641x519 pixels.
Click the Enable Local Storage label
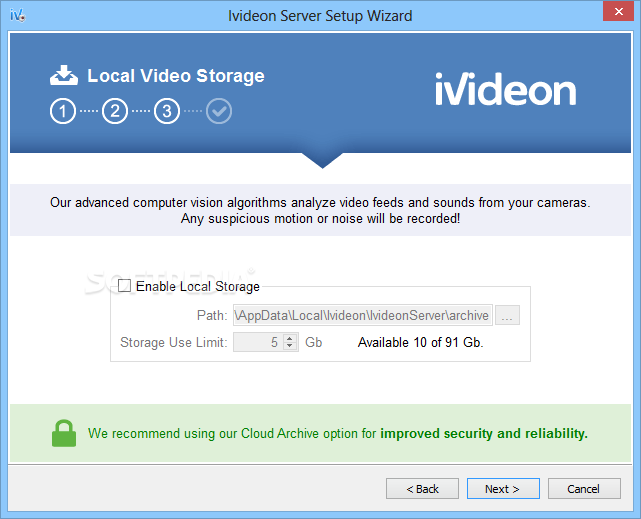click(197, 286)
